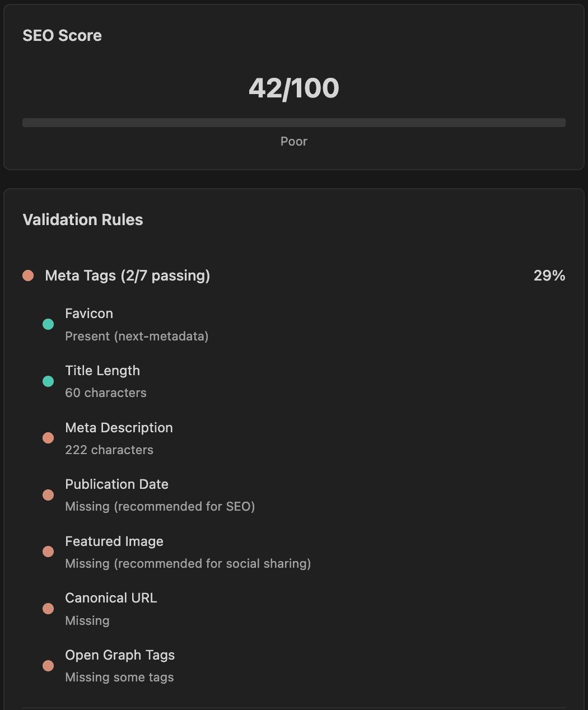Toggle the Canonical URL validation check

coord(111,598)
